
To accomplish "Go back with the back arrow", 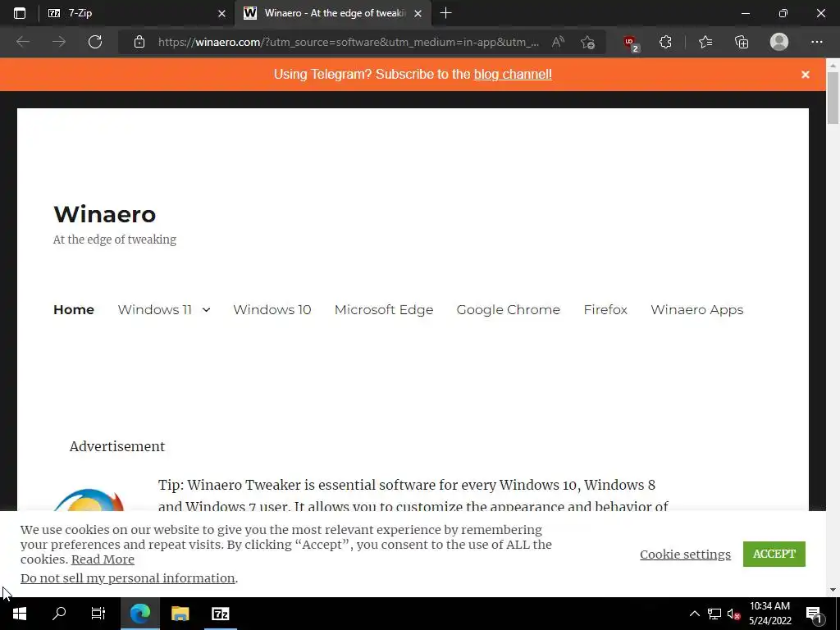I will click(x=23, y=42).
